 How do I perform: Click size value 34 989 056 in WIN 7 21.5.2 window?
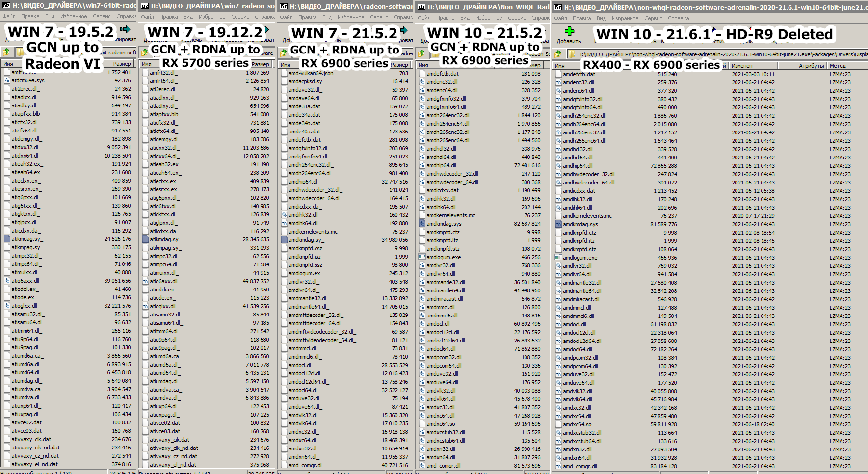pos(395,240)
